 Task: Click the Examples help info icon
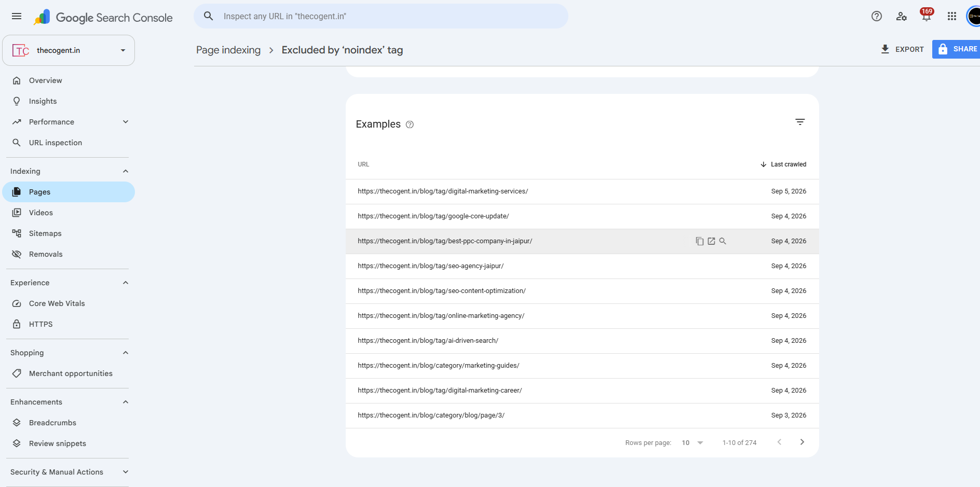coord(410,124)
